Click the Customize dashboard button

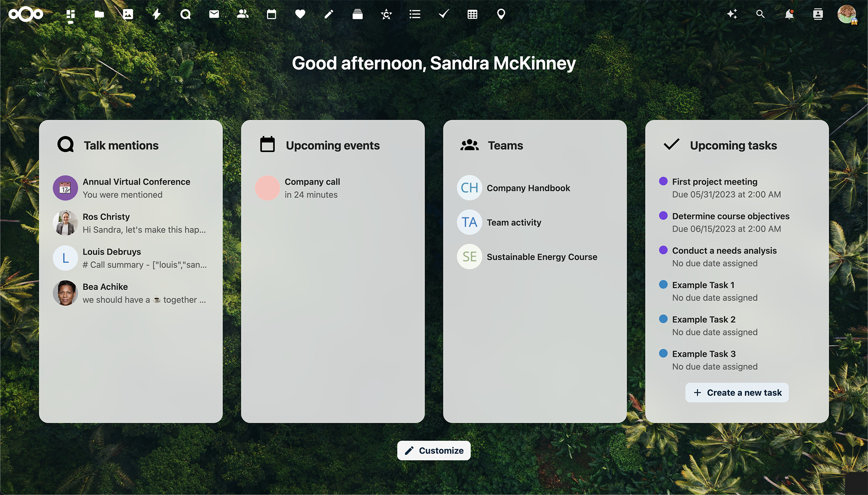coord(434,450)
